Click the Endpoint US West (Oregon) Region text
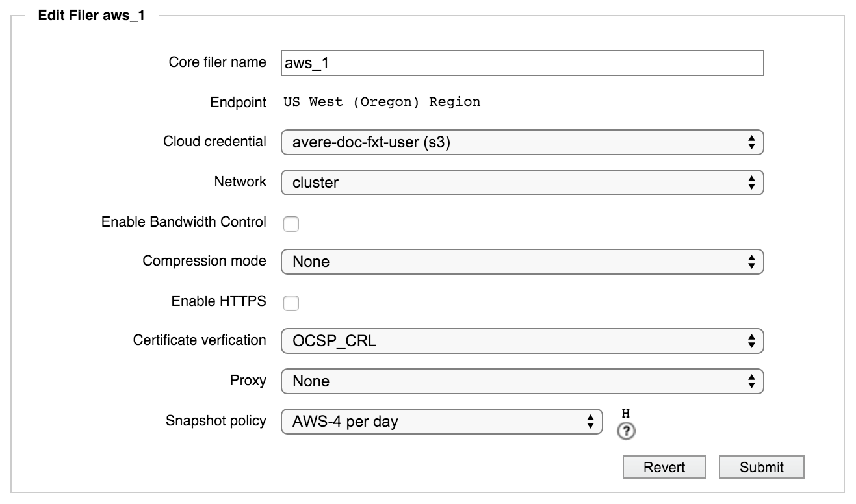 pyautogui.click(x=382, y=102)
